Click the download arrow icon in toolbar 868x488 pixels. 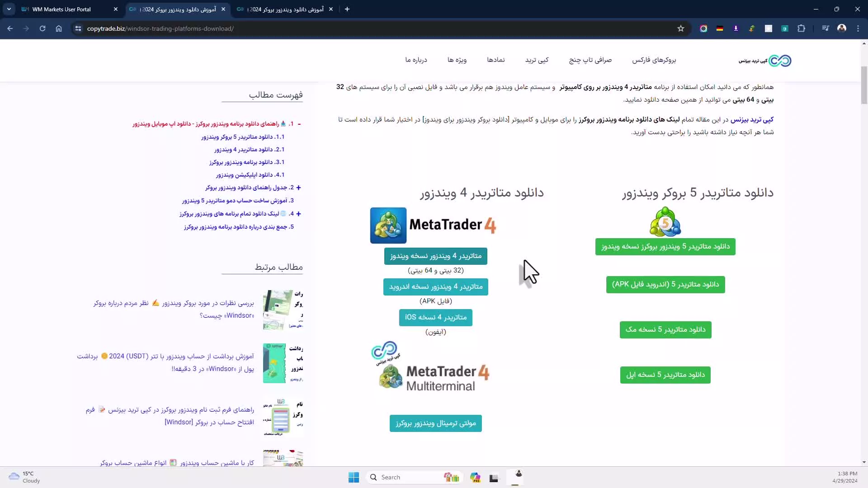pos(736,28)
